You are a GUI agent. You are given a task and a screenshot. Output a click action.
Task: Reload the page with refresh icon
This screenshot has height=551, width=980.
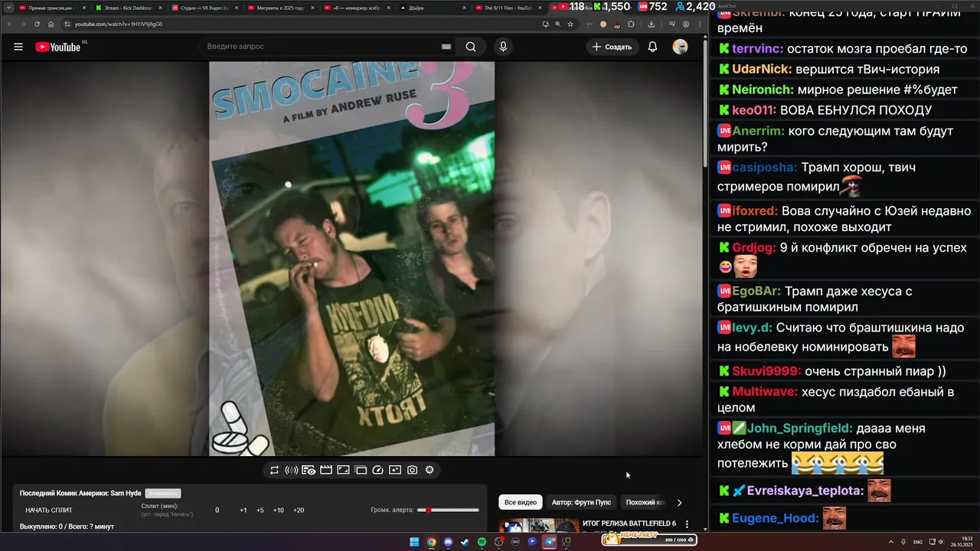(37, 24)
